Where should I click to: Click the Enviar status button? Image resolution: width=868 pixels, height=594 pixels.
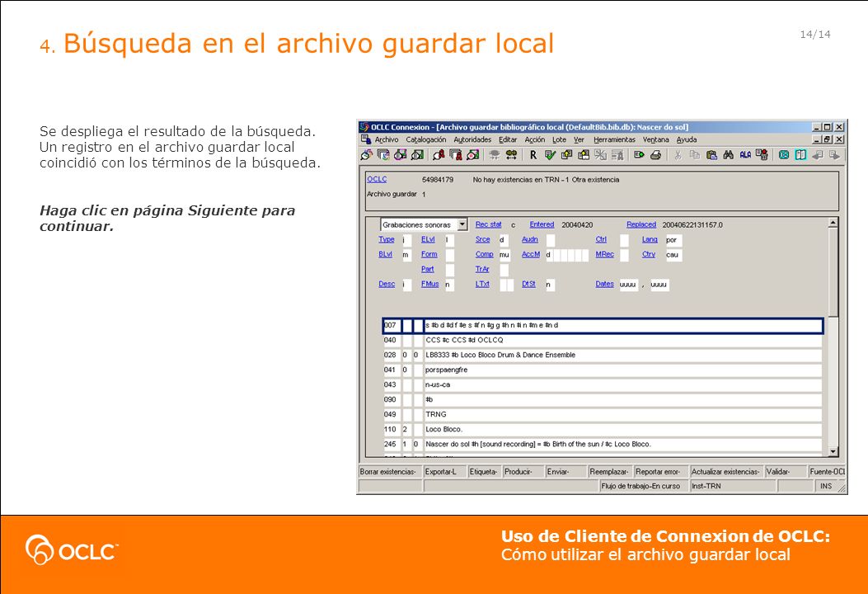[565, 472]
